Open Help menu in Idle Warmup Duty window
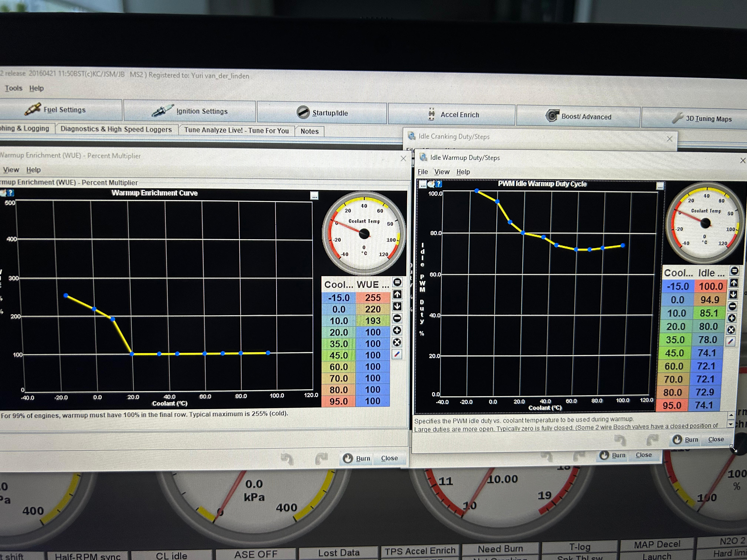747x560 pixels. [x=463, y=172]
